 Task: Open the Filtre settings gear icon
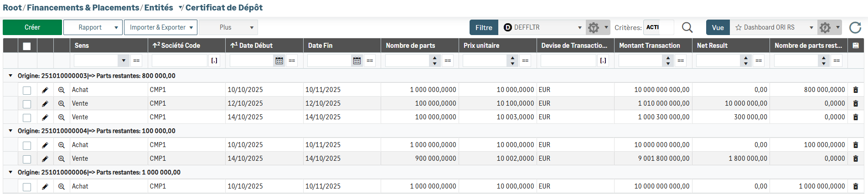pyautogui.click(x=594, y=28)
